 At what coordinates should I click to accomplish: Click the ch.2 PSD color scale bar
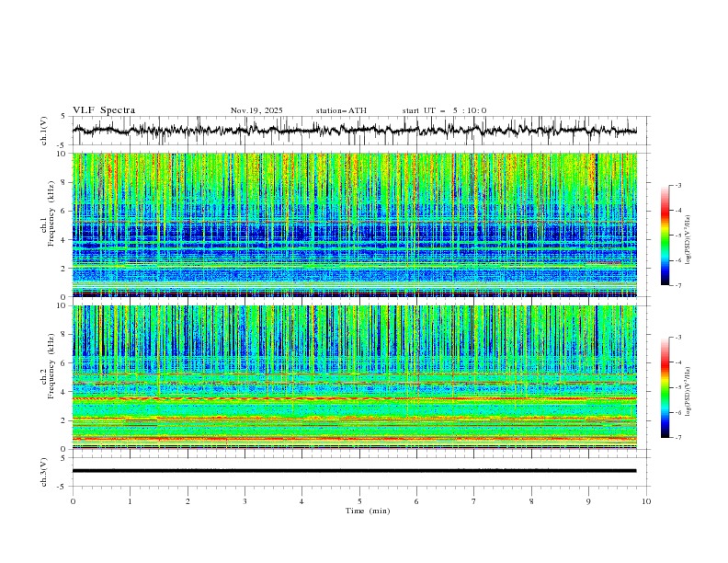point(665,387)
